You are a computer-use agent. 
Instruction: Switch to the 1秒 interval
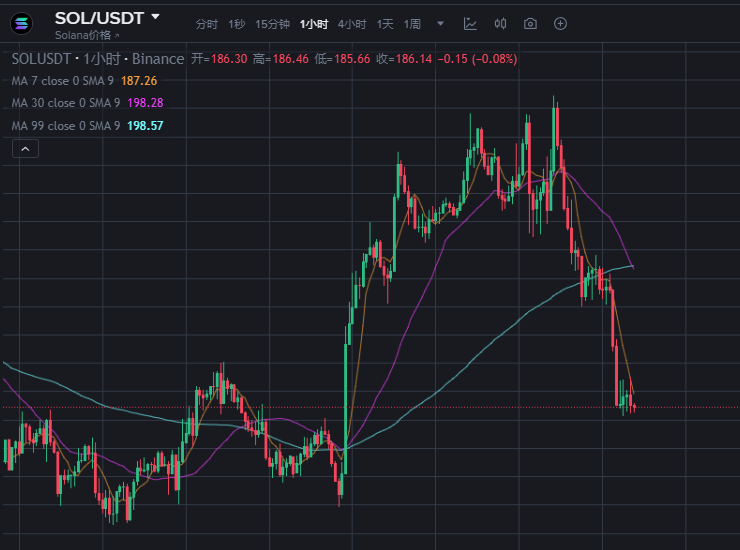click(236, 24)
